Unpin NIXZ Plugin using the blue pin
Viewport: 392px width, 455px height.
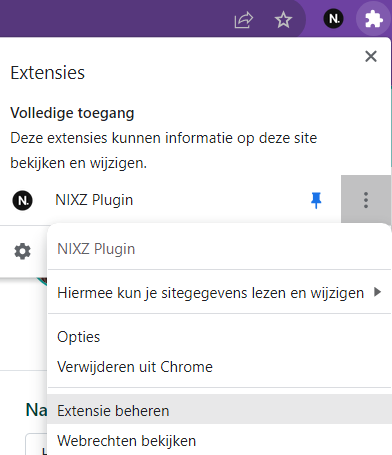point(316,200)
